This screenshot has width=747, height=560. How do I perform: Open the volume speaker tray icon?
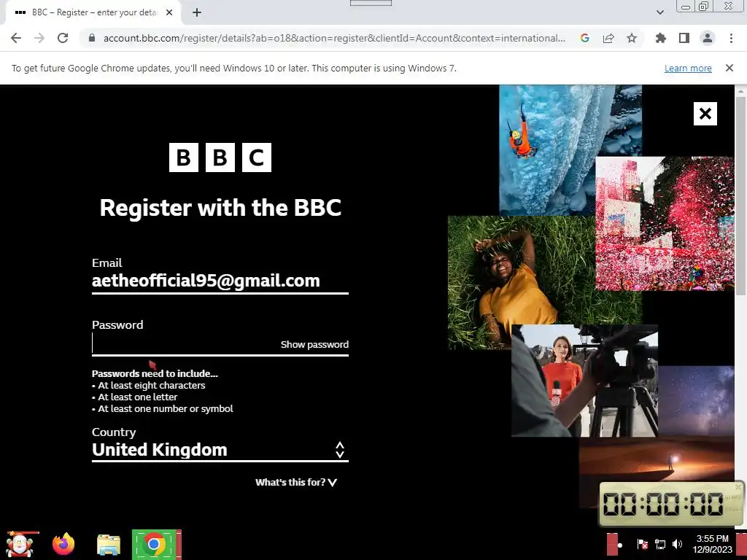point(677,544)
